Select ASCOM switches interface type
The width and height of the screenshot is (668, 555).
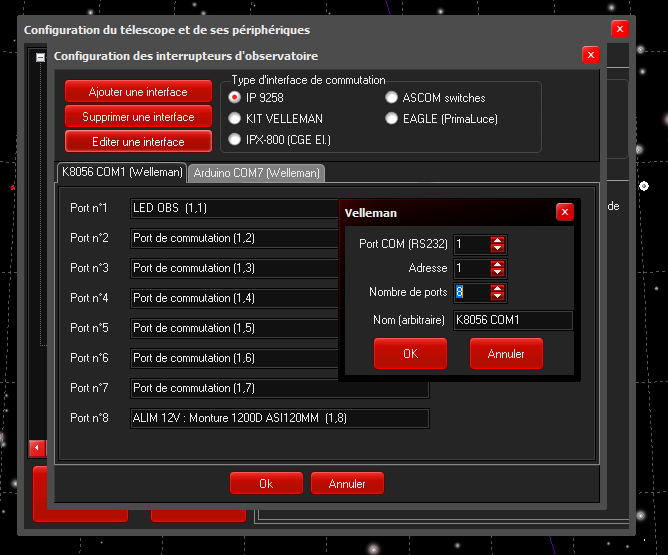click(392, 98)
